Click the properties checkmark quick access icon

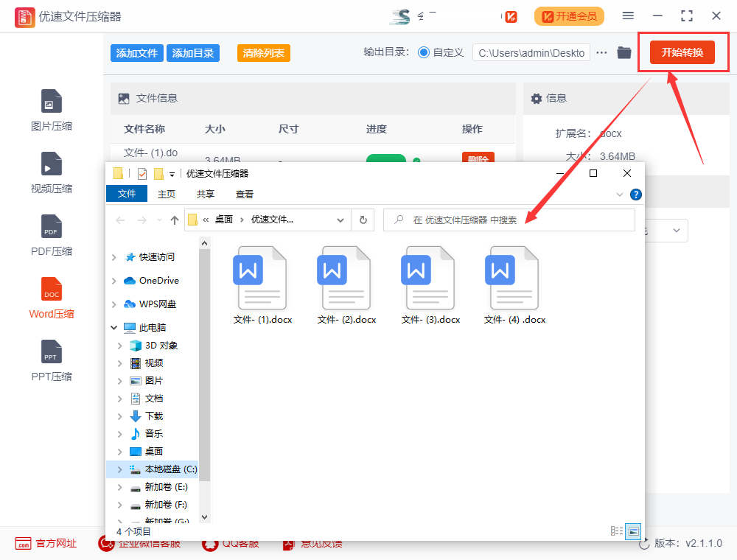[x=142, y=174]
